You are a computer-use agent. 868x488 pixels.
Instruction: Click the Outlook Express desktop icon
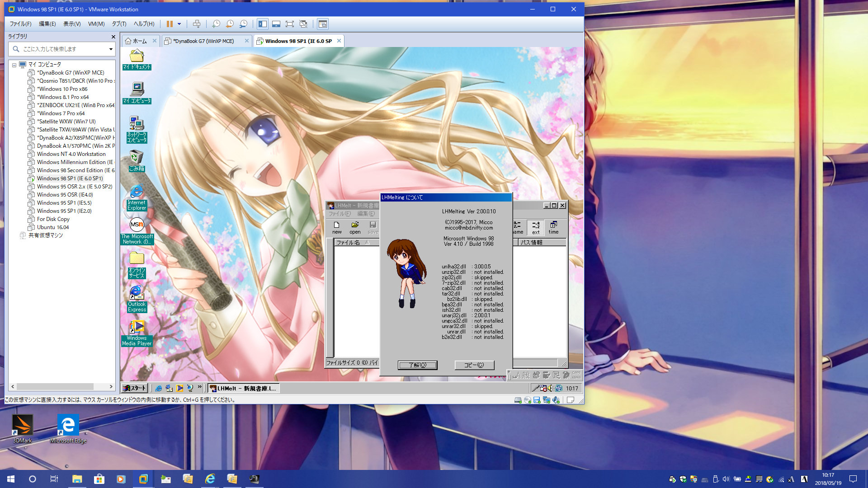[x=137, y=299]
